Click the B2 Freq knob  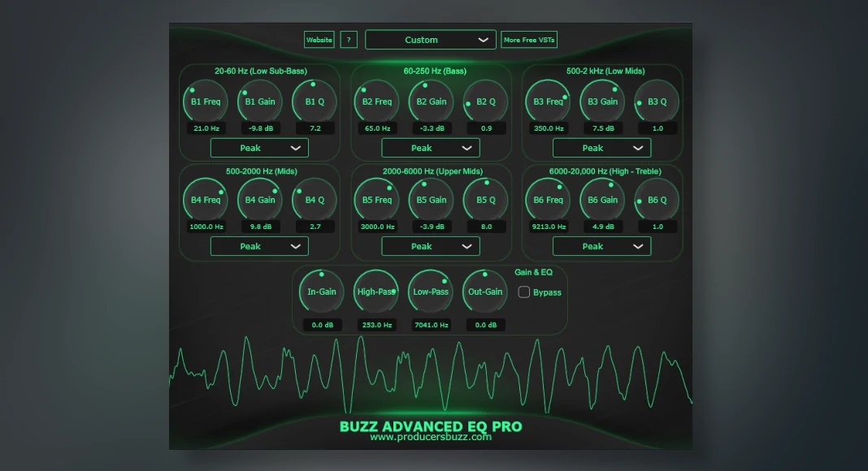[377, 102]
